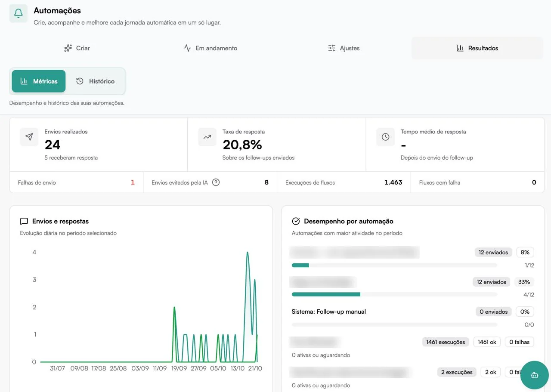Click the Falhas de envio value 1
This screenshot has width=551, height=392.
coord(133,182)
